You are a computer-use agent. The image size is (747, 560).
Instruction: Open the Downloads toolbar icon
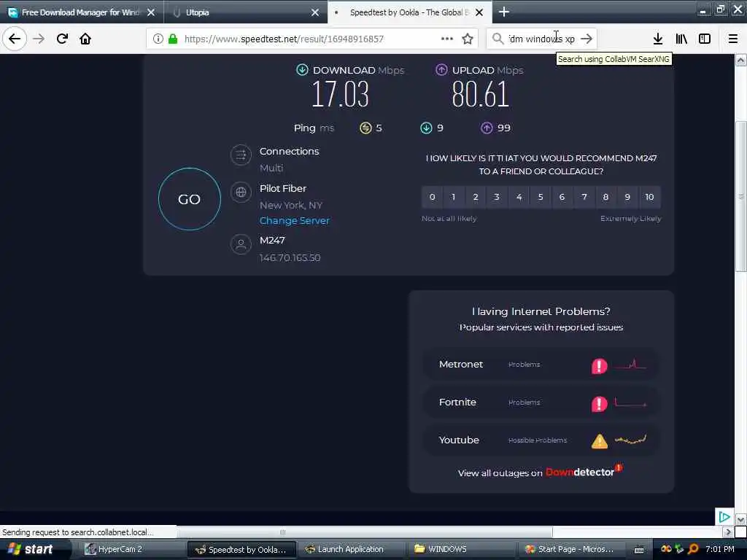point(657,39)
